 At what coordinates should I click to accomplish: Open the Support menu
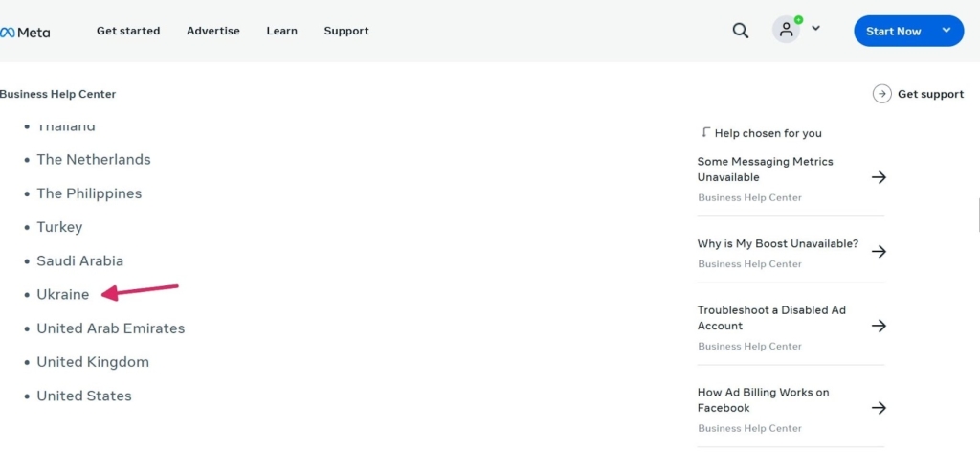coord(346,31)
